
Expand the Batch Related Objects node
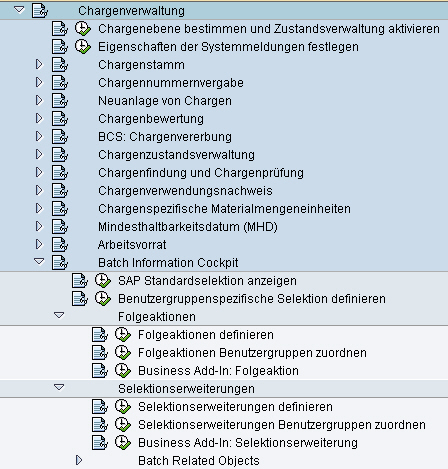(79, 460)
